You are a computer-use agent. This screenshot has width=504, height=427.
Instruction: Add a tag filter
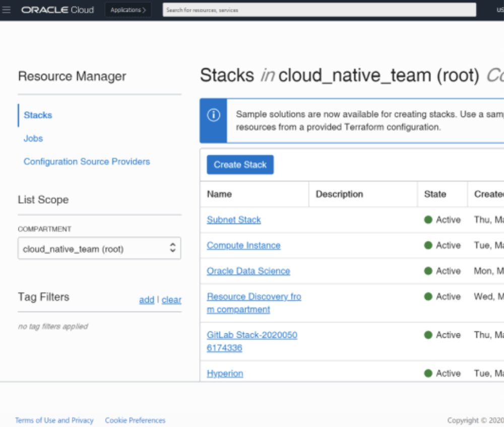point(146,300)
